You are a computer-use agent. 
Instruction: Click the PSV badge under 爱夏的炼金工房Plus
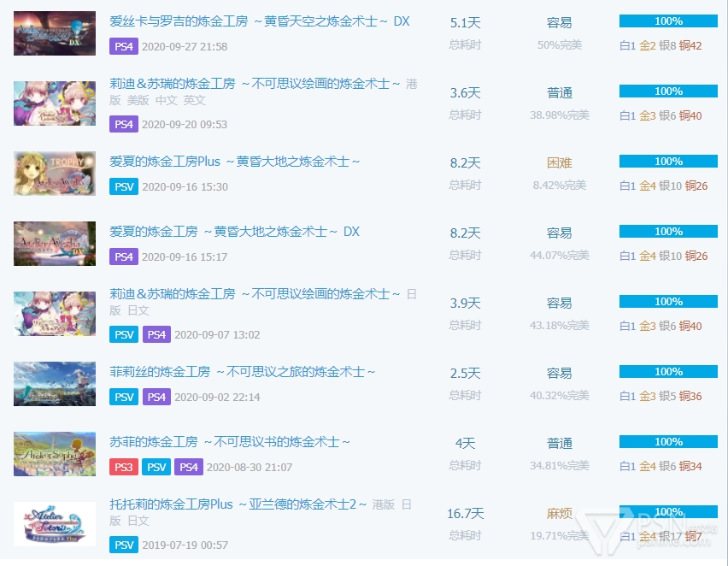coord(124,187)
